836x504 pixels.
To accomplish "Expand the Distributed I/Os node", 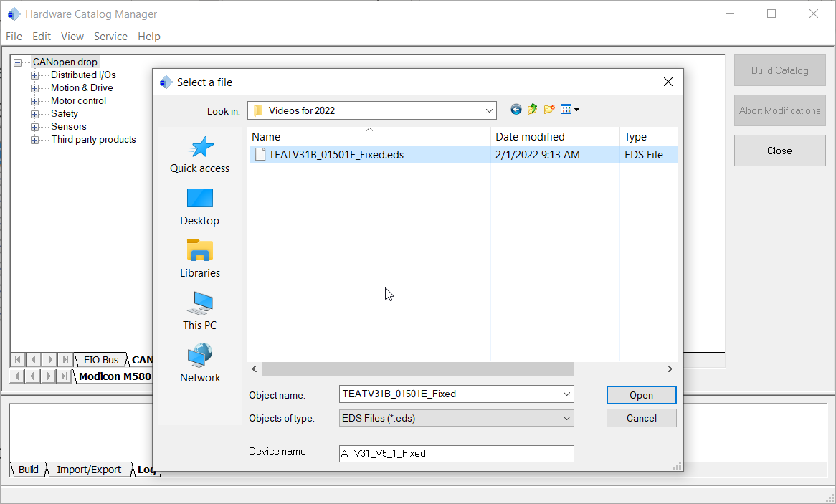I will pyautogui.click(x=34, y=75).
